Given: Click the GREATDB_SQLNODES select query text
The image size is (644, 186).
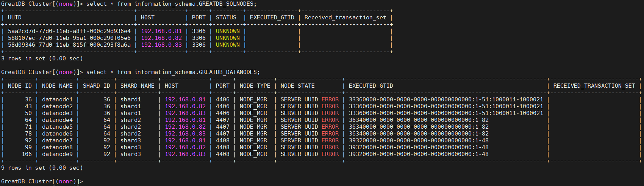Looking at the screenshot, I should pos(172,4).
